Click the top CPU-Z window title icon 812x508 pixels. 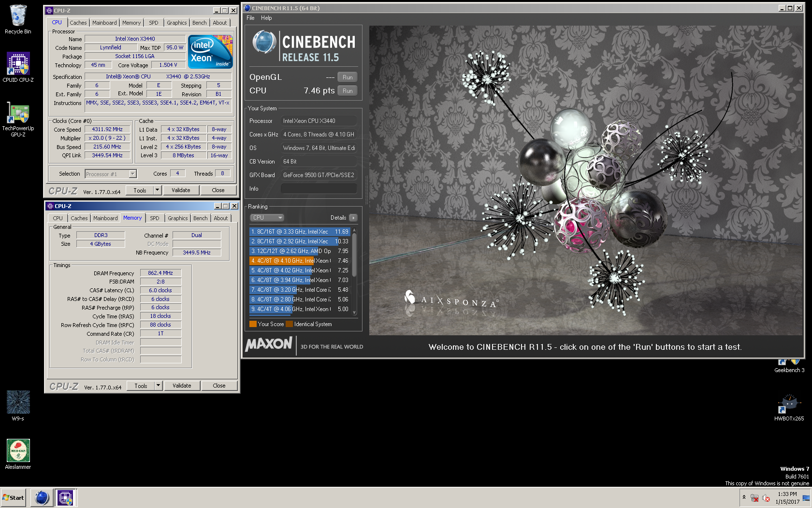click(x=49, y=10)
